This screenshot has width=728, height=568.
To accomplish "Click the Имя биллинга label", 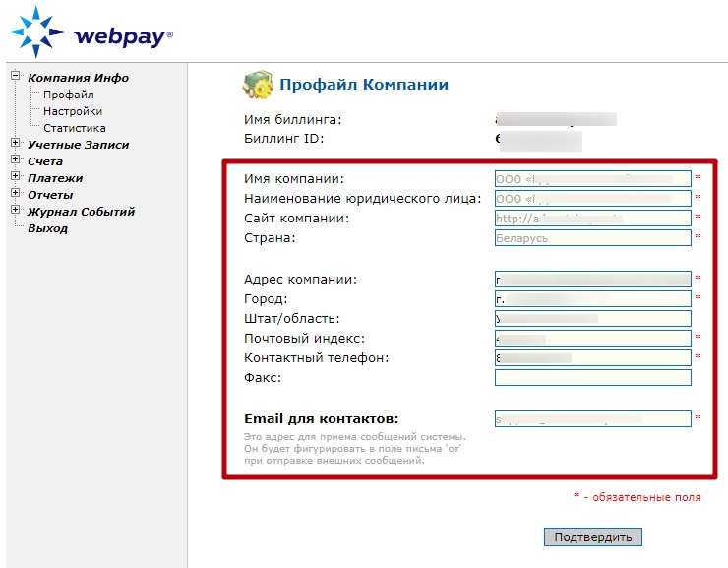I will [x=292, y=120].
